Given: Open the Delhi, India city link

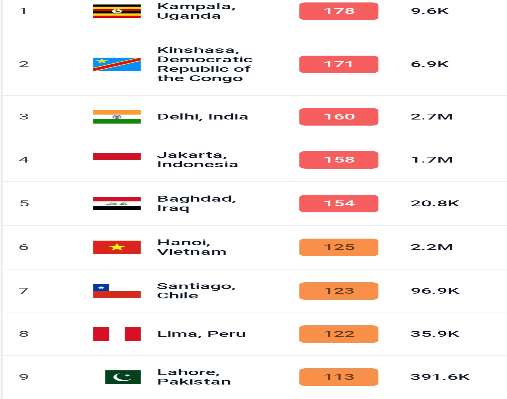Looking at the screenshot, I should click(202, 117).
